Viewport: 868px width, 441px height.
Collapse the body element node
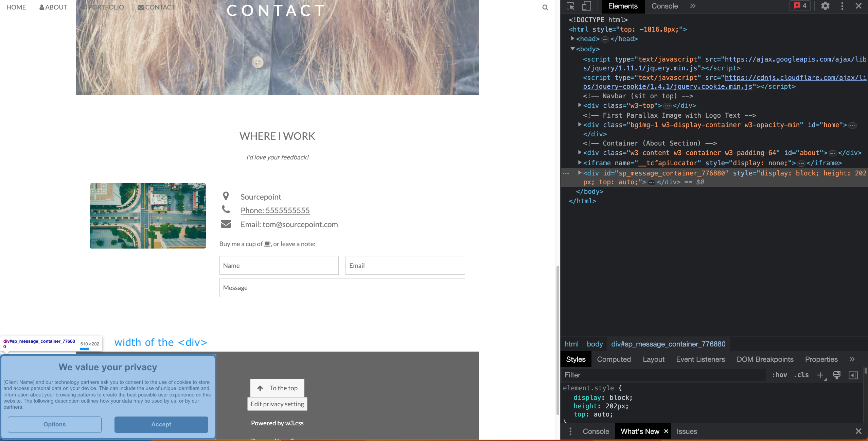572,49
